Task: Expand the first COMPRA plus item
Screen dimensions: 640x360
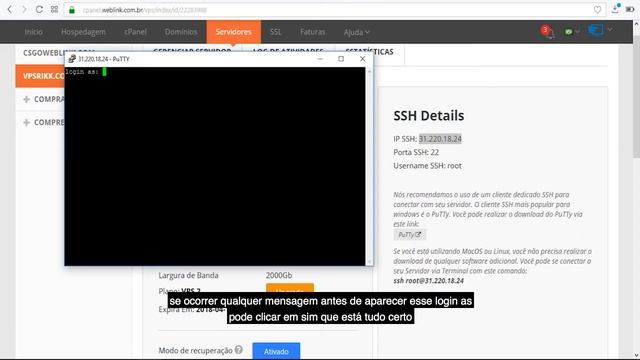Action: tap(27, 99)
